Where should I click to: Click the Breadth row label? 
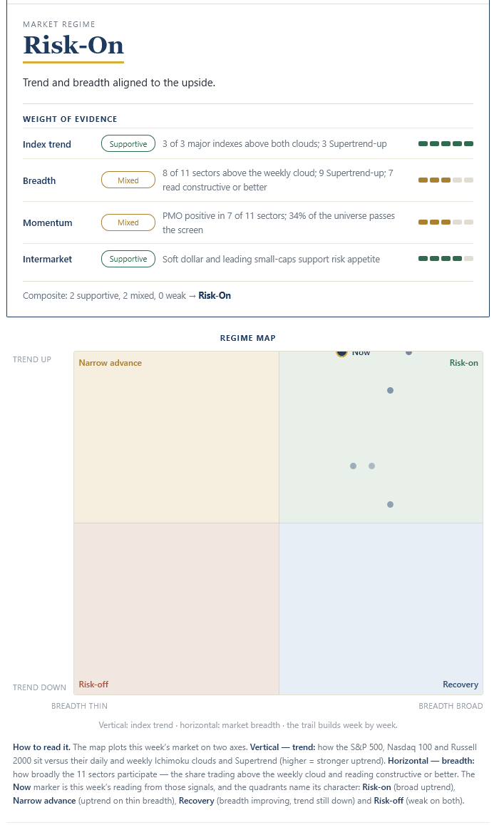[x=39, y=180]
